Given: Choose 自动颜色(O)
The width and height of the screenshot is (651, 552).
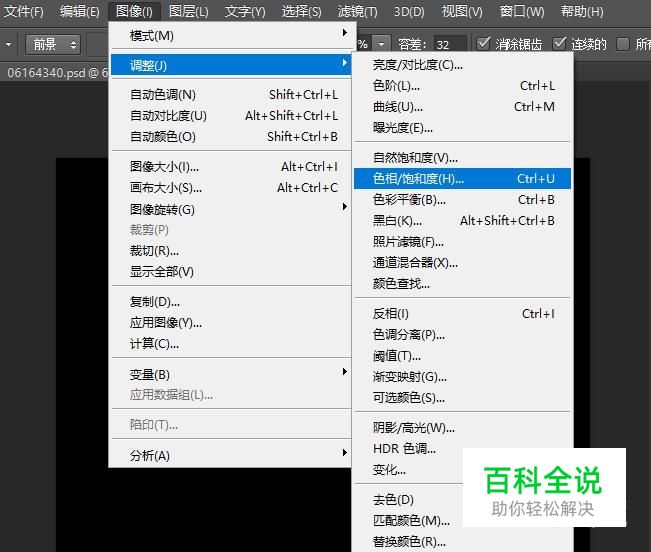Looking at the screenshot, I should (231, 137).
